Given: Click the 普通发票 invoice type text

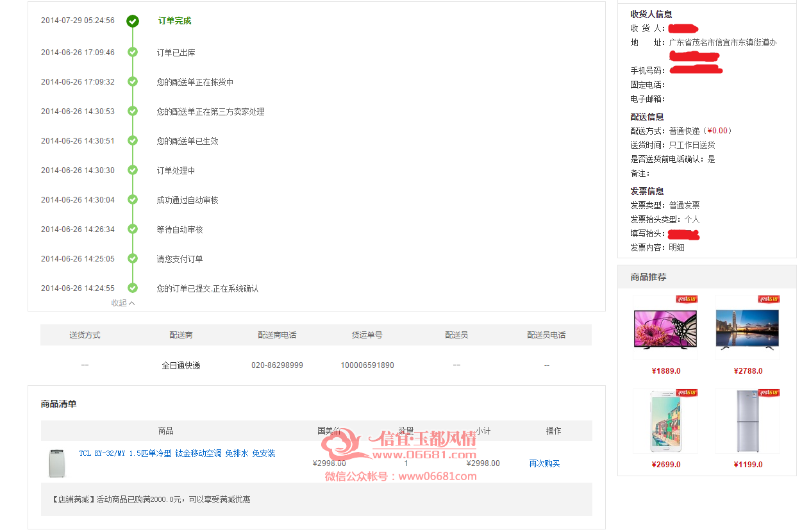Looking at the screenshot, I should pyautogui.click(x=684, y=205).
